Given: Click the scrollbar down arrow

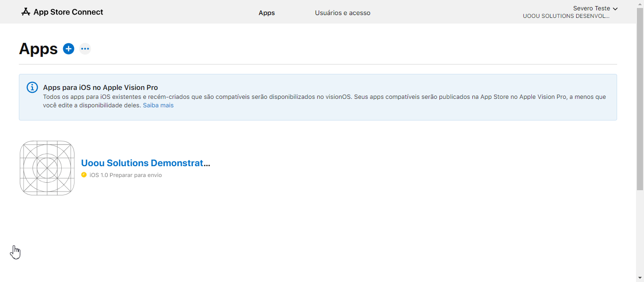Looking at the screenshot, I should [640, 278].
